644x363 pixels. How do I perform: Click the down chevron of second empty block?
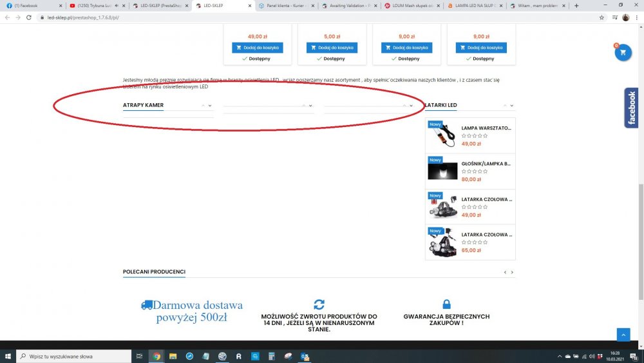point(310,106)
